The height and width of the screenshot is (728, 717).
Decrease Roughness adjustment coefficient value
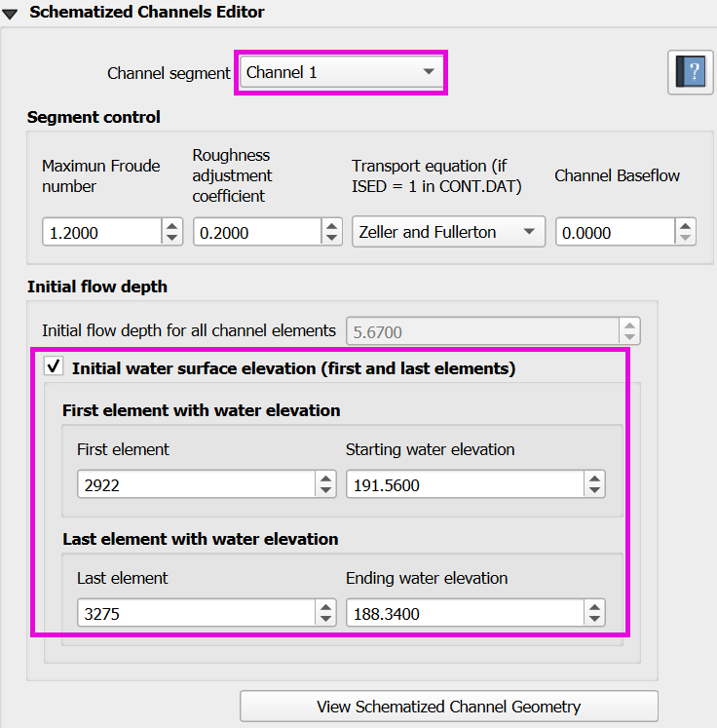(x=333, y=238)
